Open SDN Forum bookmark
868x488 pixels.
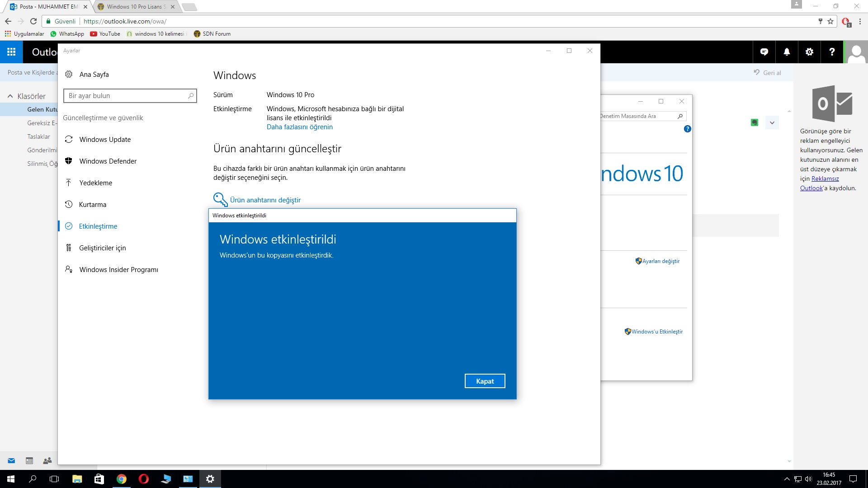(x=212, y=34)
